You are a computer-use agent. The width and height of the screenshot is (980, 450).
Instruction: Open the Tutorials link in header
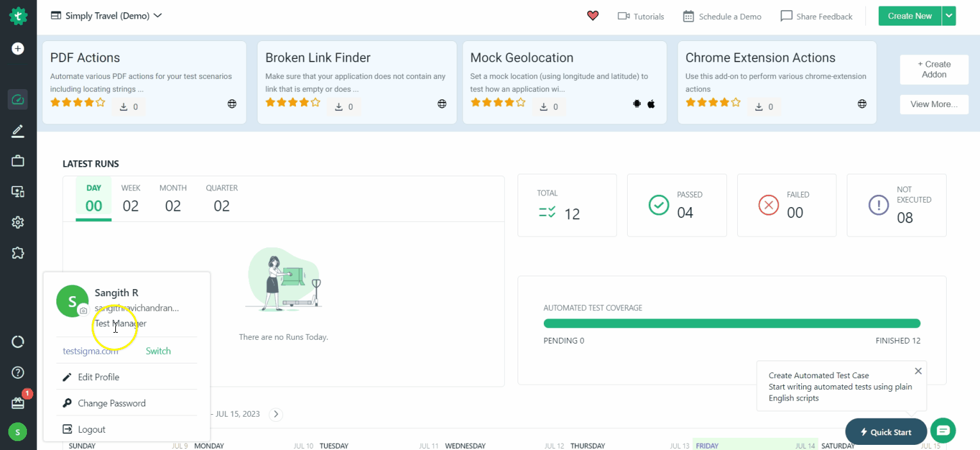coord(641,16)
